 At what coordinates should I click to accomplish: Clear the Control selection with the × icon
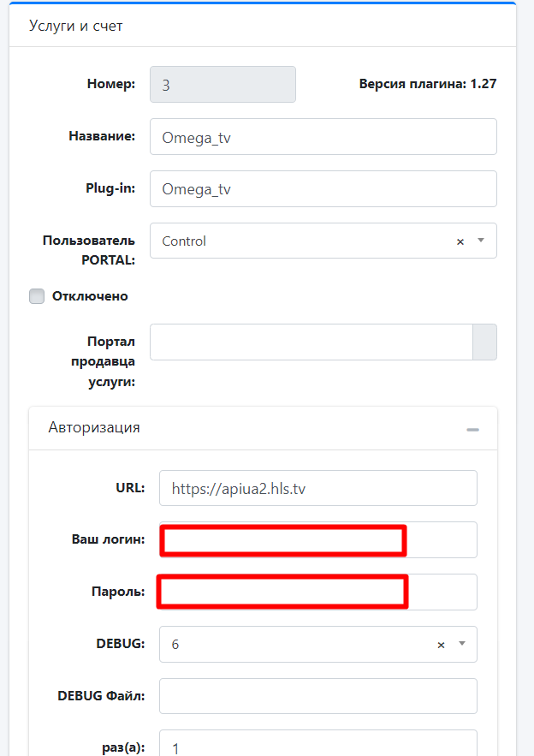[460, 241]
